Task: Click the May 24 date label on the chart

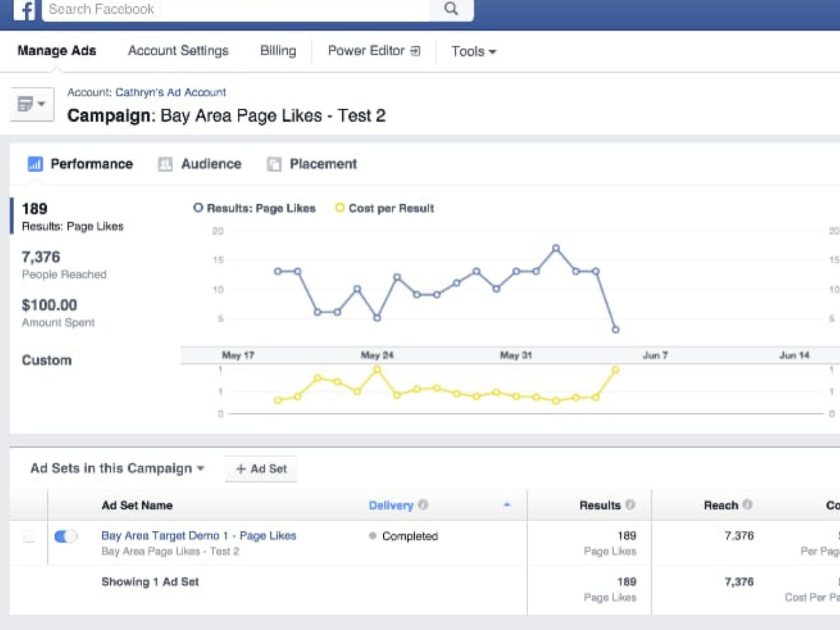Action: tap(377, 355)
